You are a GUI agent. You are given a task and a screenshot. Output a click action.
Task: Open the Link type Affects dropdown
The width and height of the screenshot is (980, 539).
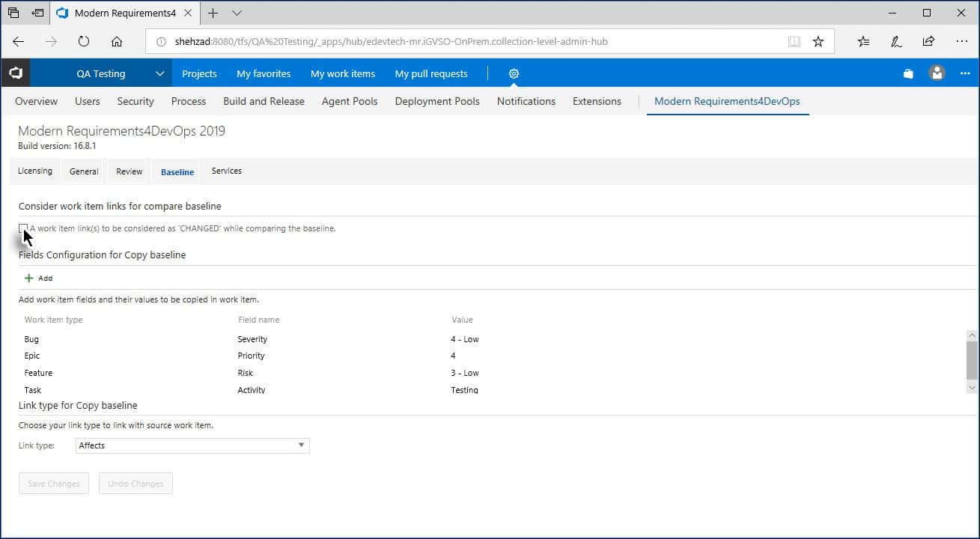192,445
